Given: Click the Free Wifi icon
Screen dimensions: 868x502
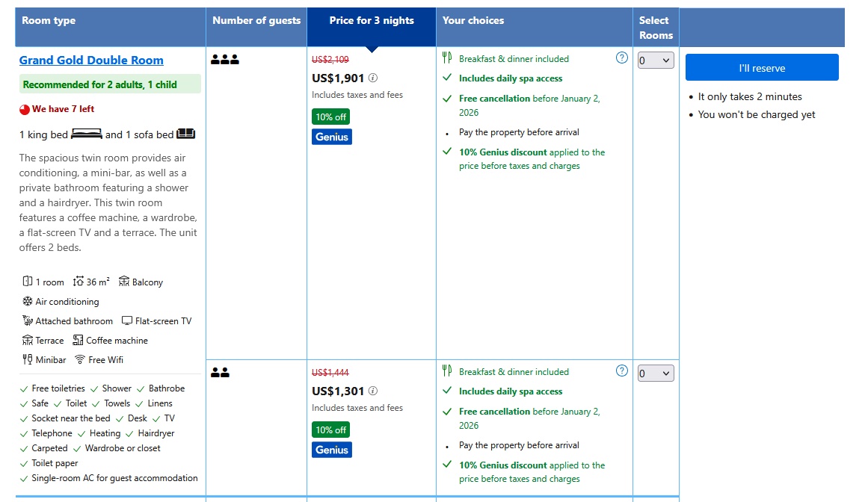Looking at the screenshot, I should pyautogui.click(x=80, y=359).
